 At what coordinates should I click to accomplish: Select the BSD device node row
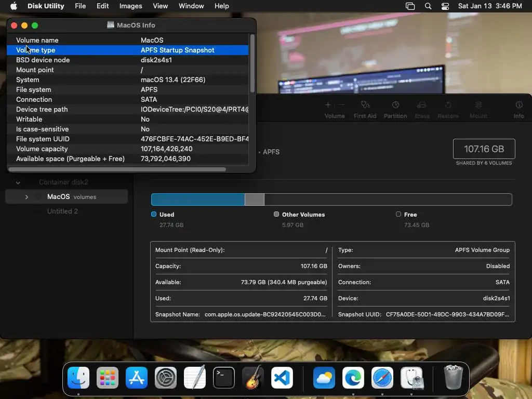pyautogui.click(x=128, y=60)
